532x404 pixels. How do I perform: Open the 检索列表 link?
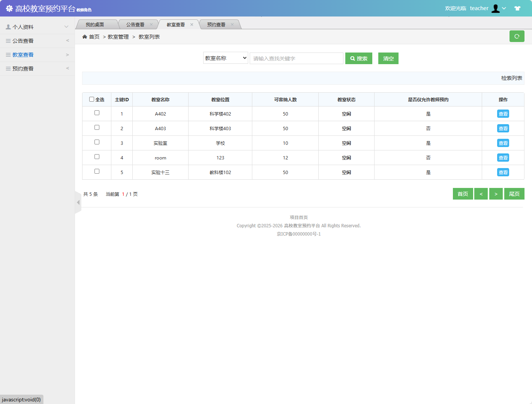511,78
